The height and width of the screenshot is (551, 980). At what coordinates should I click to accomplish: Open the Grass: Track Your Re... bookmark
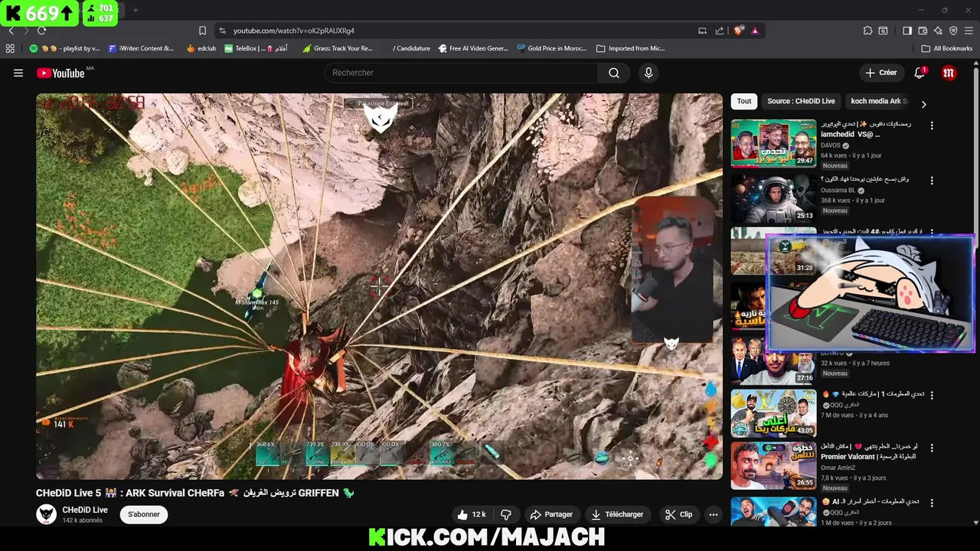pyautogui.click(x=338, y=48)
